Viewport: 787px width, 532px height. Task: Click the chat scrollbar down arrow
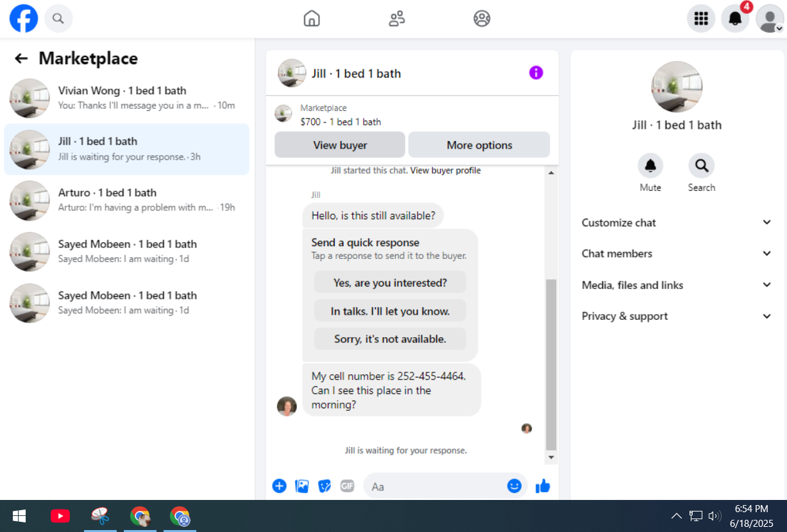(551, 458)
